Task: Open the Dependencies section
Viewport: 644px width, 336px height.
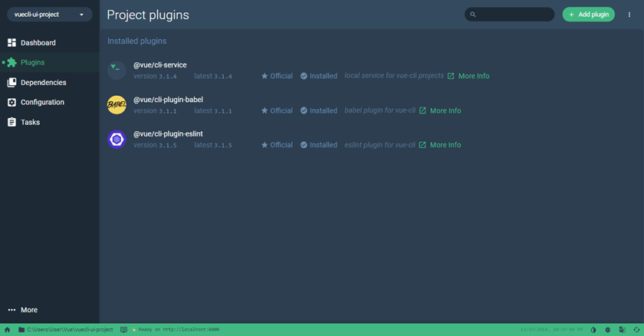Action: click(x=50, y=83)
